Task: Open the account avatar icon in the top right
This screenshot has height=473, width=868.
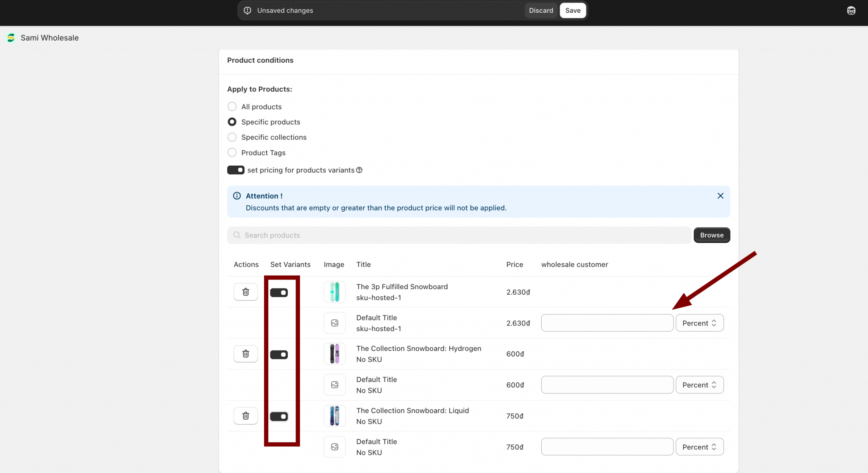Action: click(x=851, y=11)
